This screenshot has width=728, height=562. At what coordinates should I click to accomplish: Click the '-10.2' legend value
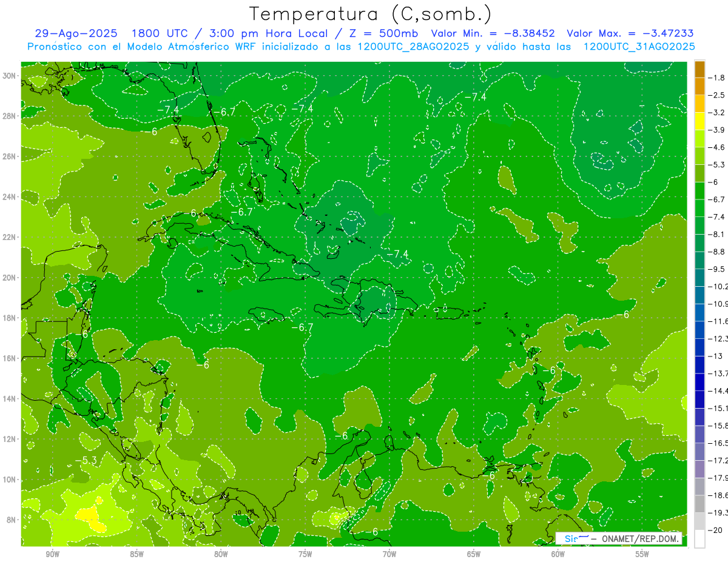point(719,286)
